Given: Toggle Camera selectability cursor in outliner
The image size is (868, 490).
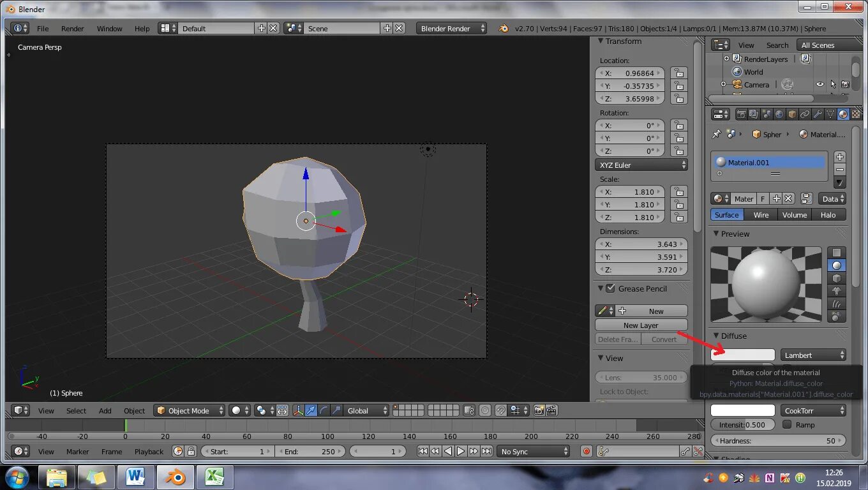Looking at the screenshot, I should [x=833, y=84].
